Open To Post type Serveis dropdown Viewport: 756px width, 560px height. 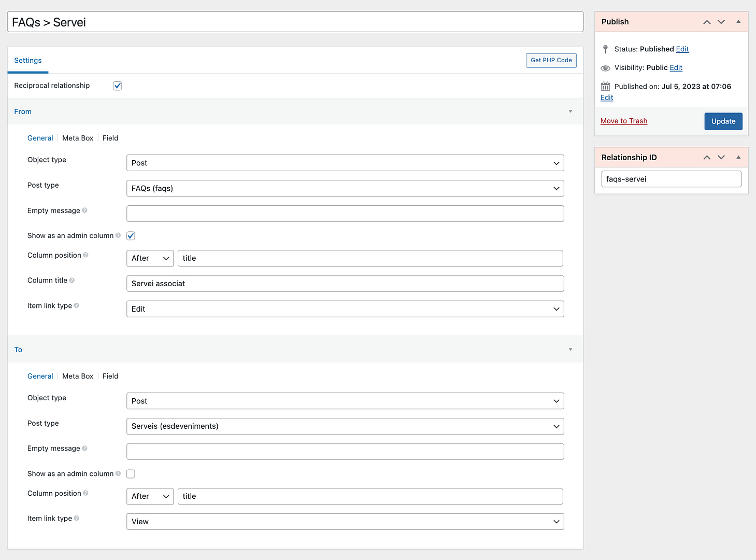(345, 426)
